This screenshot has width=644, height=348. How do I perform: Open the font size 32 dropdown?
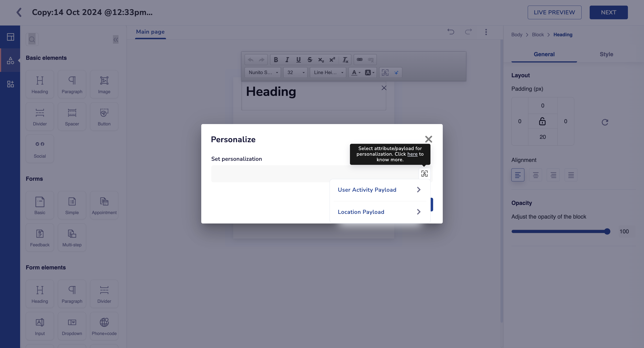tap(295, 73)
